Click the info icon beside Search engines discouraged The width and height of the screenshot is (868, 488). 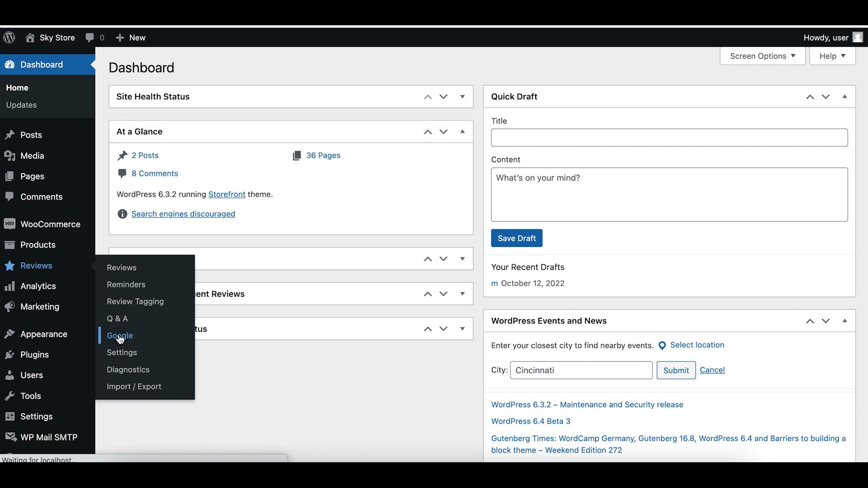point(122,214)
